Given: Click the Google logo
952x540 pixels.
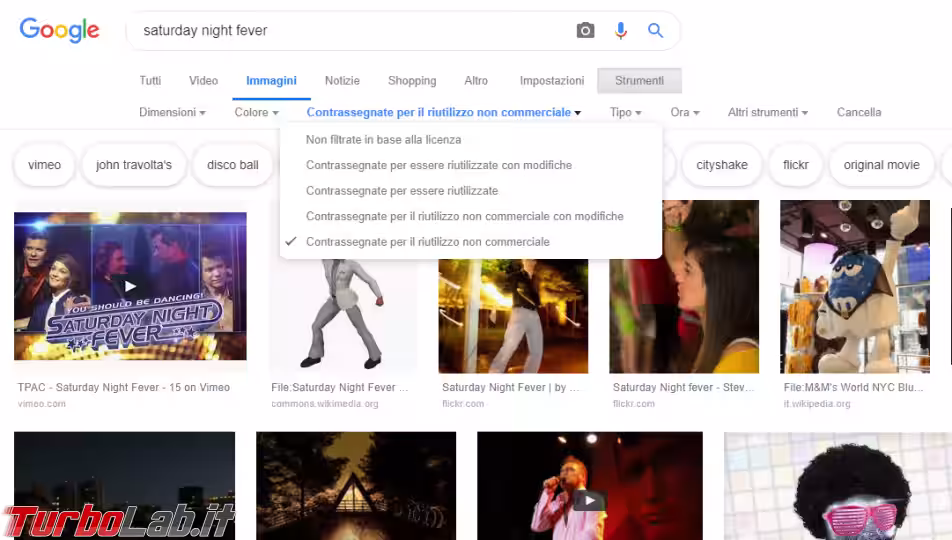Looking at the screenshot, I should 59,30.
